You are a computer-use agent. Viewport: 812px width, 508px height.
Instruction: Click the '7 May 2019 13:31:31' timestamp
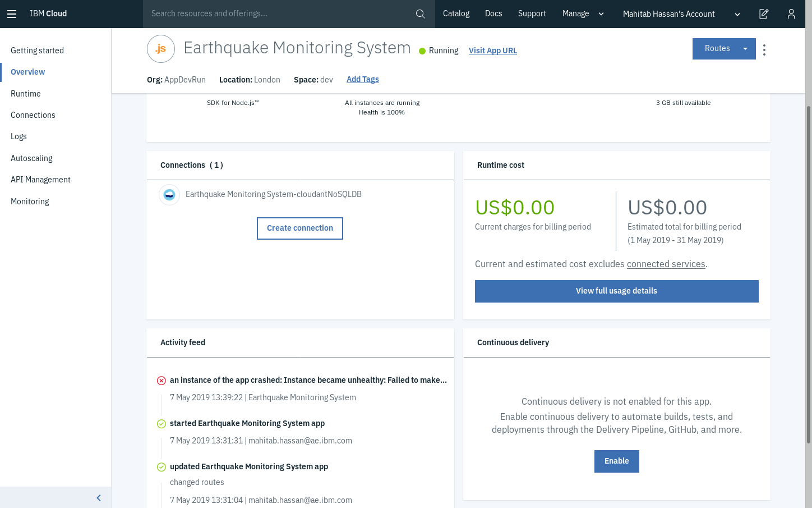[x=206, y=441]
